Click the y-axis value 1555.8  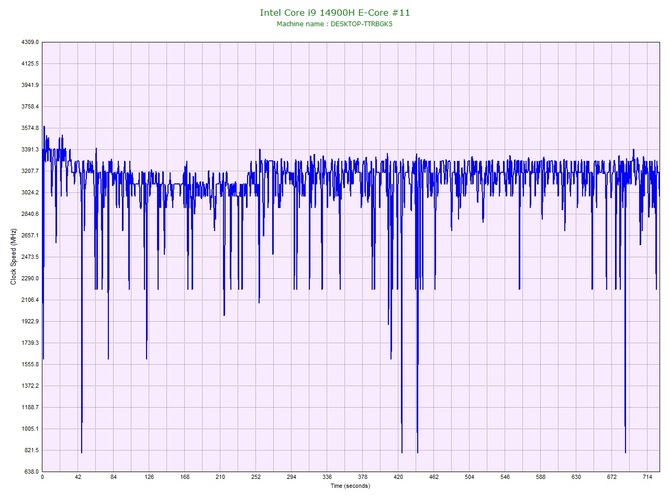point(30,365)
